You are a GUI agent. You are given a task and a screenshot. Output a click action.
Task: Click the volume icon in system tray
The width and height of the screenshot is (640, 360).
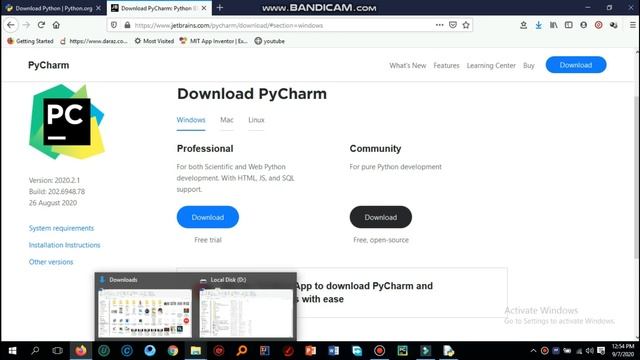click(589, 351)
